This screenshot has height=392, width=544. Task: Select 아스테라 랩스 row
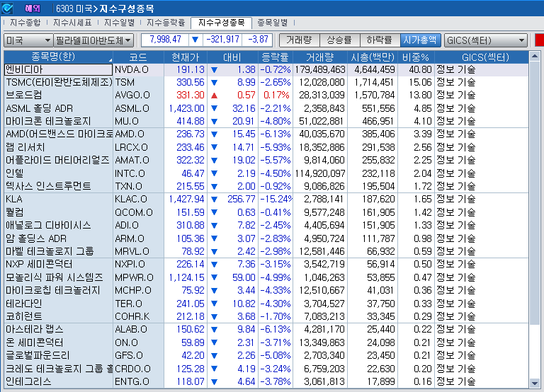click(x=266, y=329)
